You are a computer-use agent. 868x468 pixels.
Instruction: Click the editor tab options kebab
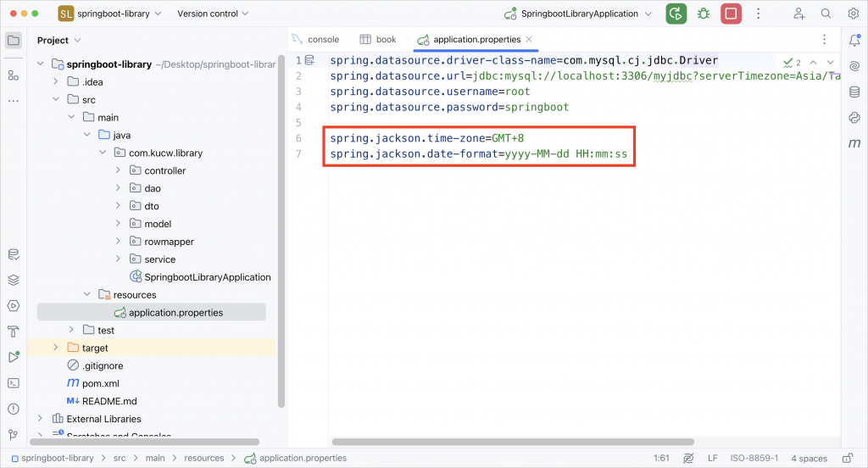824,39
